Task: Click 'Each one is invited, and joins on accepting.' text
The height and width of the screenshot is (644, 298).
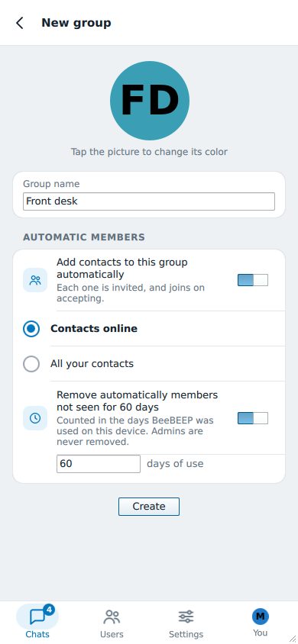Action: pos(131,293)
